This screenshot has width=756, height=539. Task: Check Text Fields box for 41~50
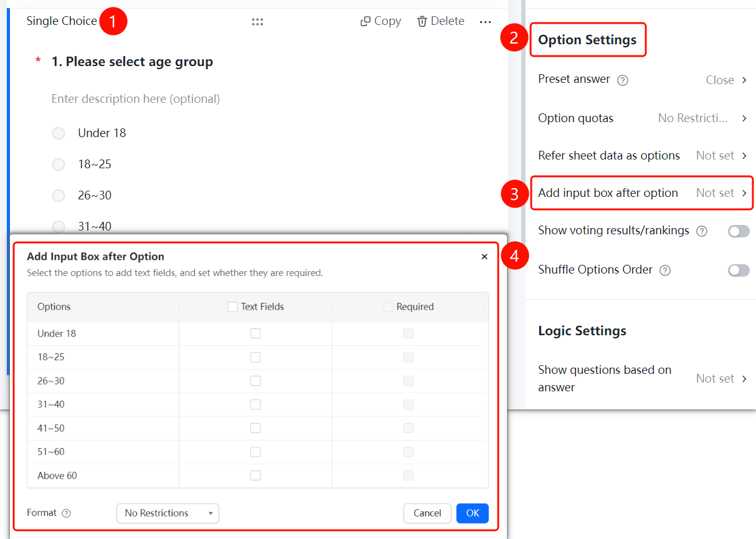coord(255,428)
